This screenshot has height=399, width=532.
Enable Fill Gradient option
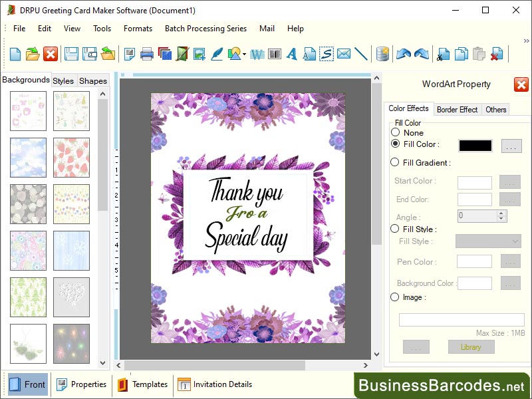[395, 162]
